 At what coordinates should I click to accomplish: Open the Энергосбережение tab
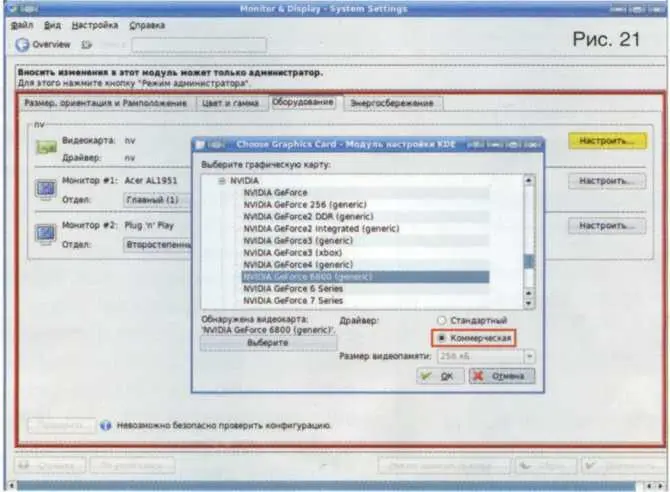(392, 103)
